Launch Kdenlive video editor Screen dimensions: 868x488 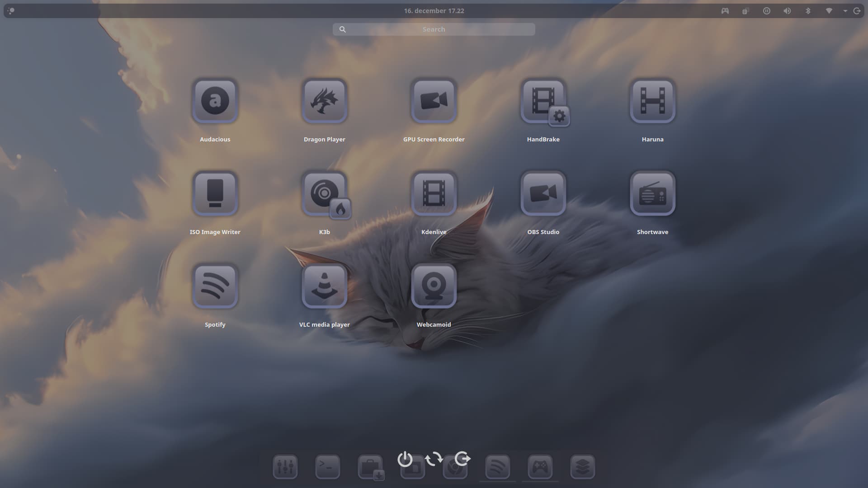(434, 193)
